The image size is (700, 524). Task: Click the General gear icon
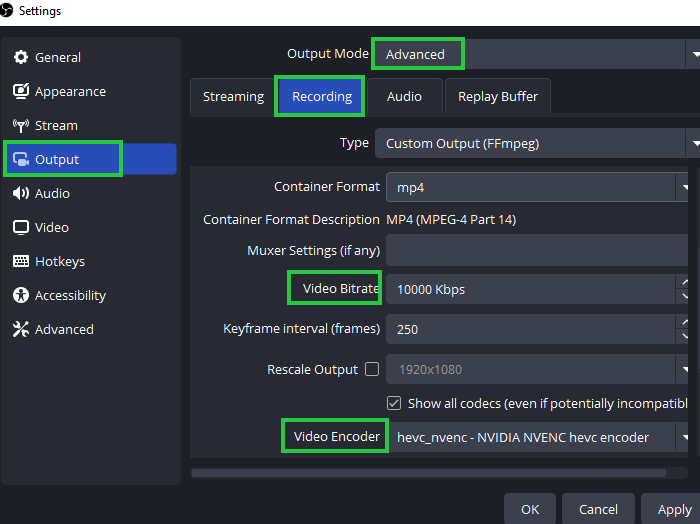click(21, 57)
